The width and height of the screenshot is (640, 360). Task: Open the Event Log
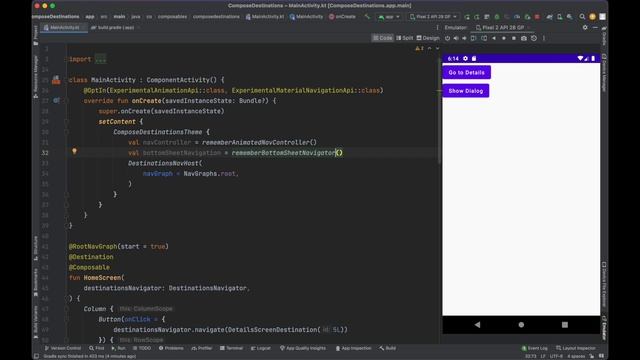[534, 348]
